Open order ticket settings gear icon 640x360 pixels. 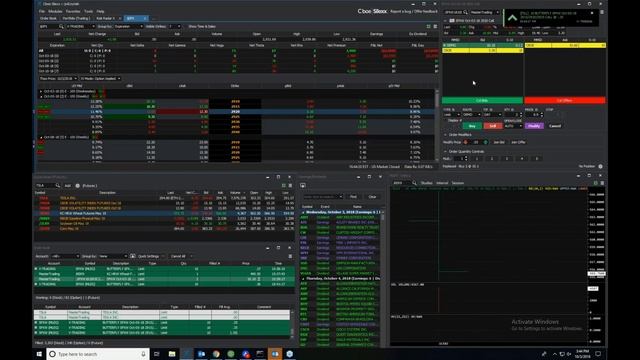[x=600, y=167]
